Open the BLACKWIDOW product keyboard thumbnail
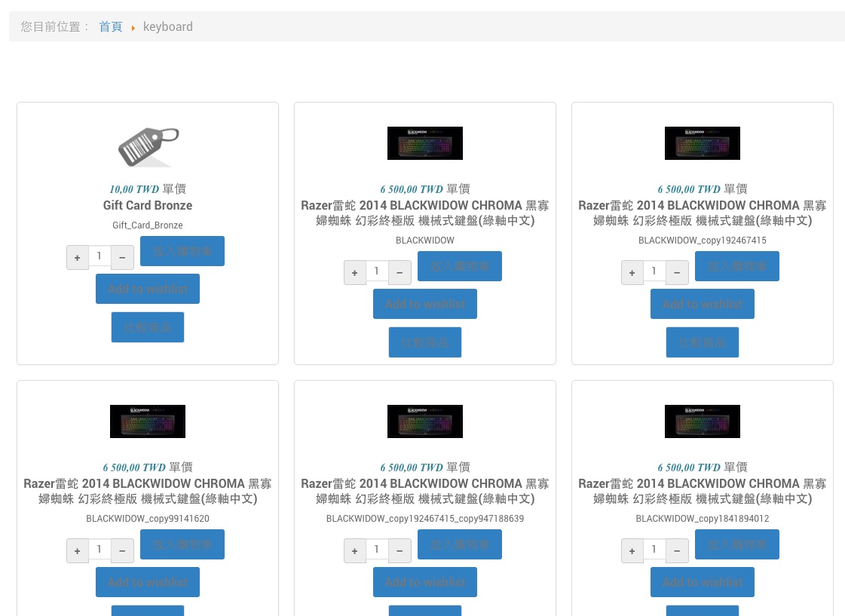The width and height of the screenshot is (845, 616). [424, 143]
